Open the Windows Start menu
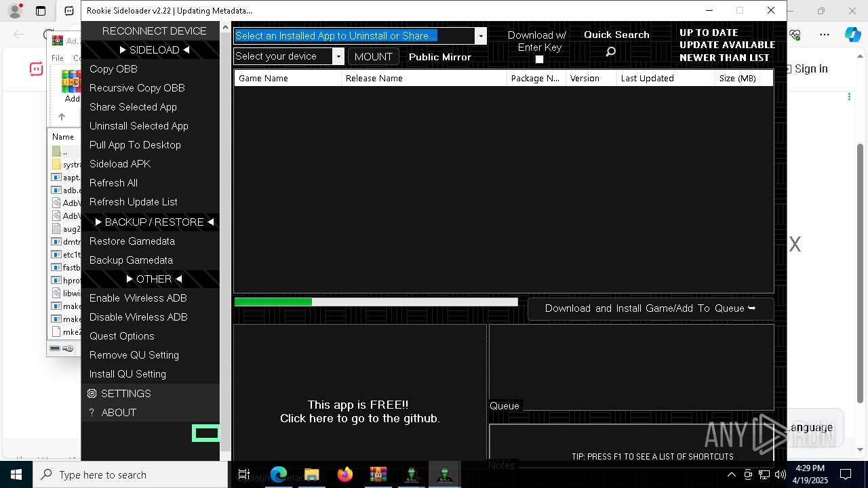This screenshot has width=868, height=488. coord(16,474)
